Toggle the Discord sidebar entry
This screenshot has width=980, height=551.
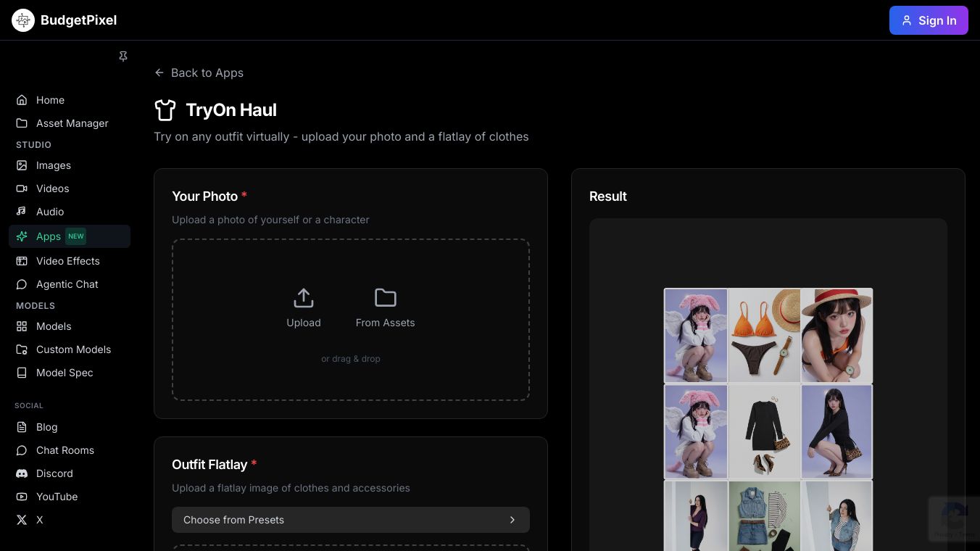(55, 473)
